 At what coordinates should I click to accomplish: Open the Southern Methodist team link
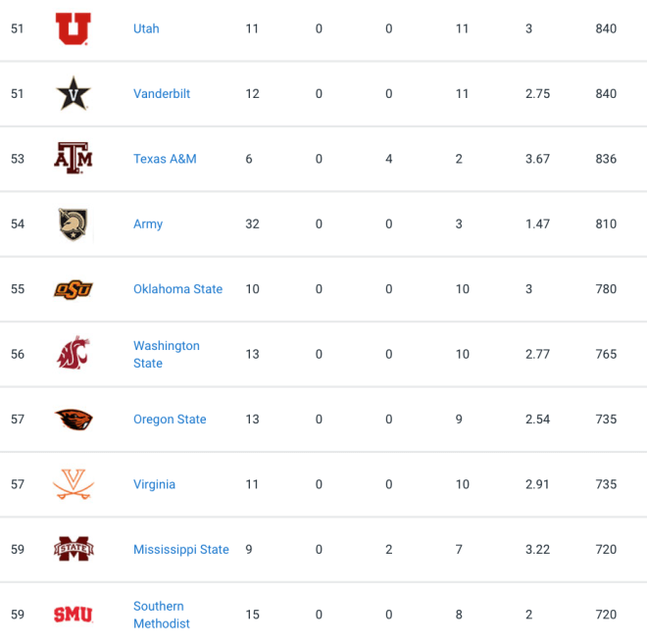(x=162, y=615)
